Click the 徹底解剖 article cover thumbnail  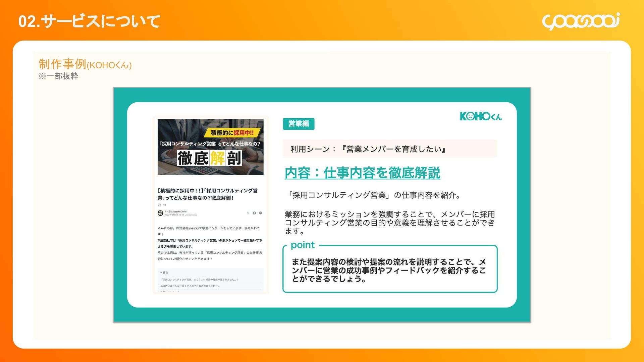click(x=210, y=147)
